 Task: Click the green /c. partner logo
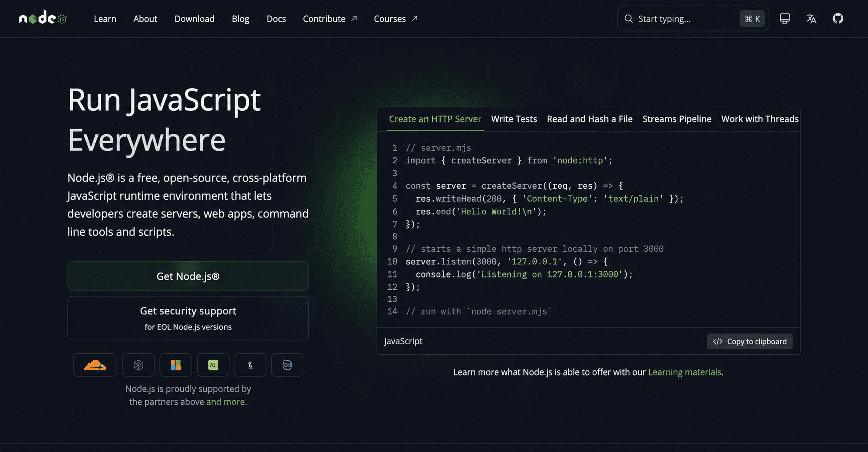coord(213,365)
